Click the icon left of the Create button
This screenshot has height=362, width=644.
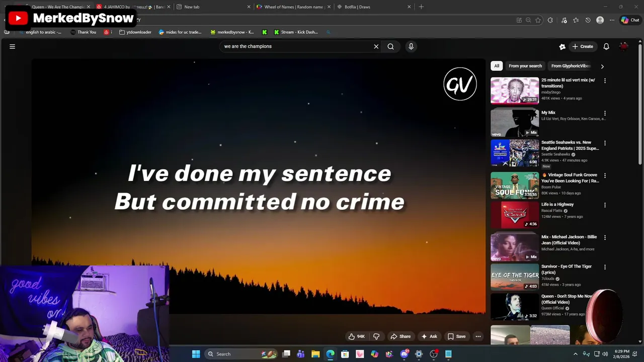pyautogui.click(x=562, y=46)
